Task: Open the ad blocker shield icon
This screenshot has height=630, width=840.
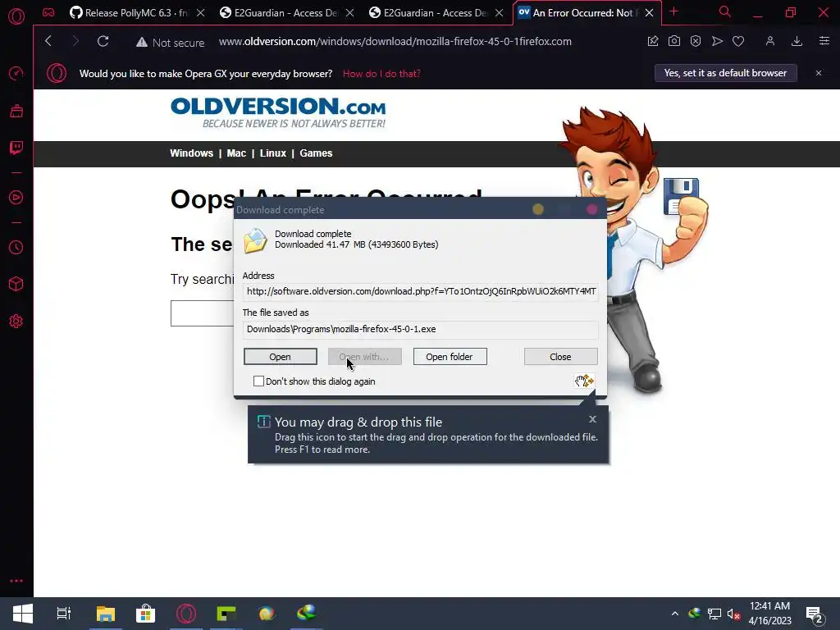Action: [x=696, y=41]
